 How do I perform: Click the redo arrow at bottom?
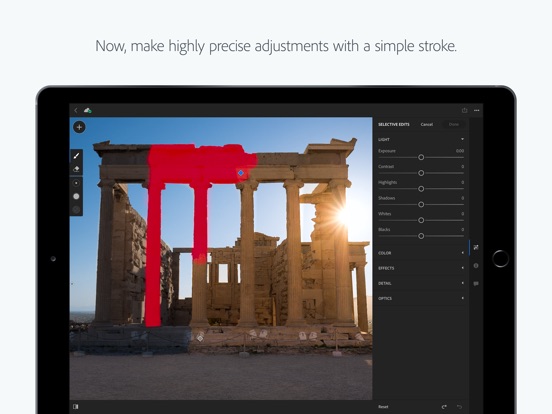coord(444,407)
